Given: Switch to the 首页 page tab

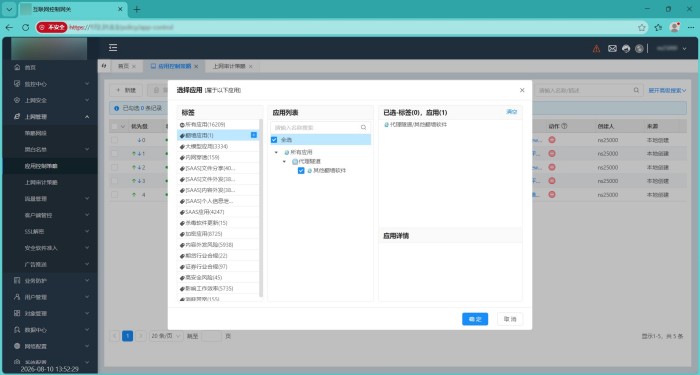Looking at the screenshot, I should tap(123, 67).
